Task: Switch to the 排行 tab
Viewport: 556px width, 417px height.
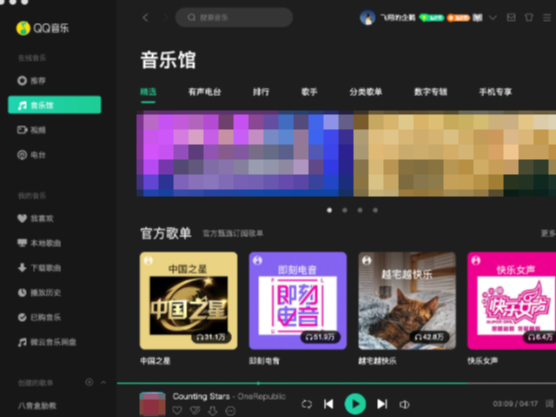Action: coord(261,92)
